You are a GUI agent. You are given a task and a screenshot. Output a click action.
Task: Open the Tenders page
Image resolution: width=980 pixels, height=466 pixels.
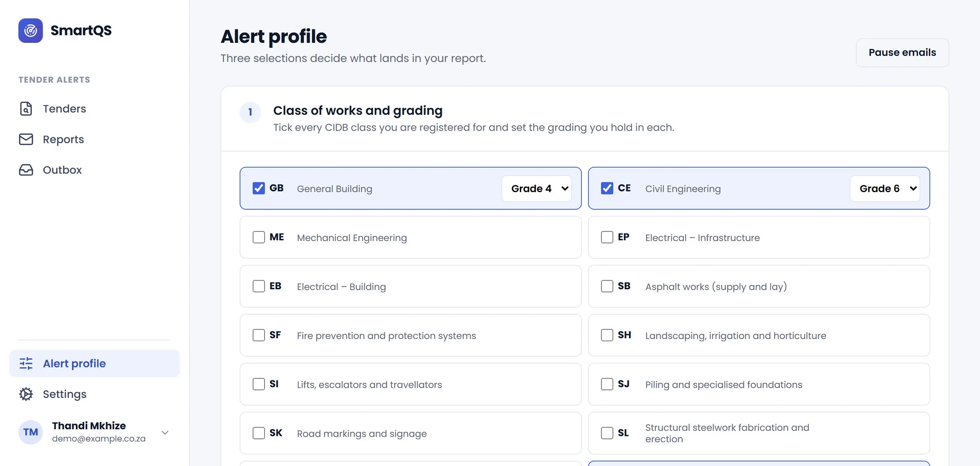click(x=94, y=109)
